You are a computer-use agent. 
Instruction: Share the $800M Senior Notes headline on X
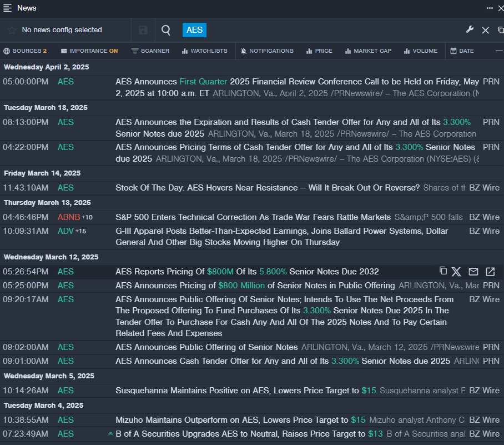pos(456,272)
